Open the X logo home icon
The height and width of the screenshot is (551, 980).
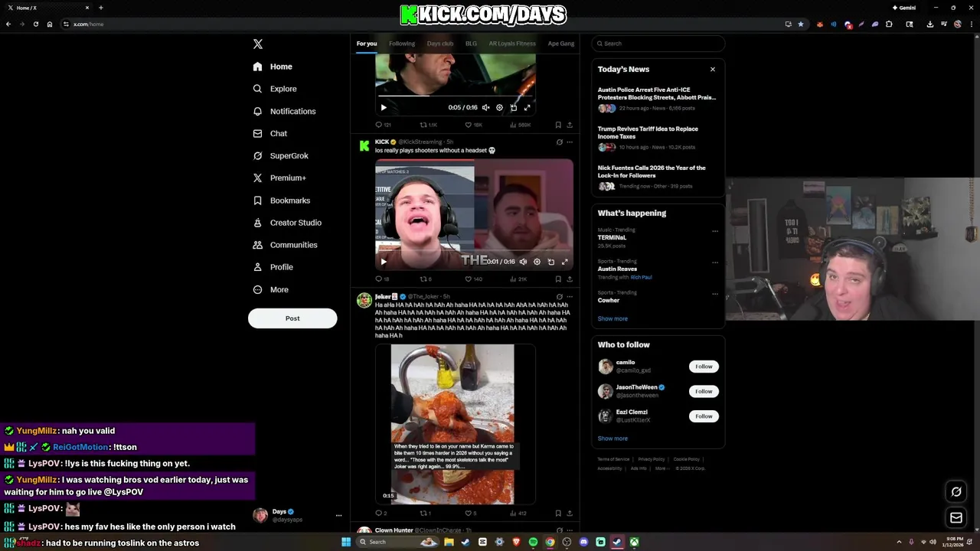[258, 44]
